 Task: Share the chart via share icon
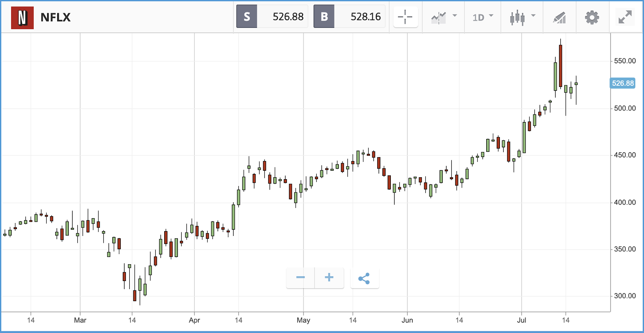pos(364,278)
